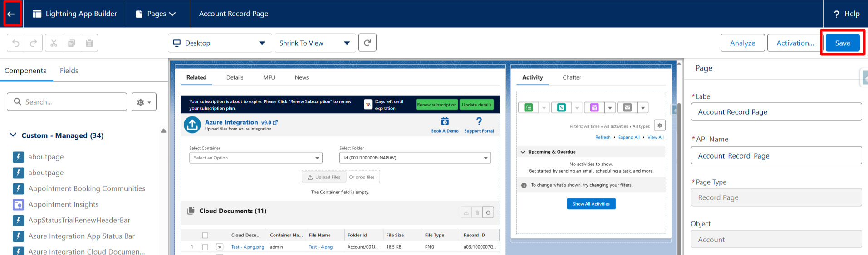Click the Update details button
The image size is (868, 255).
coord(476,105)
